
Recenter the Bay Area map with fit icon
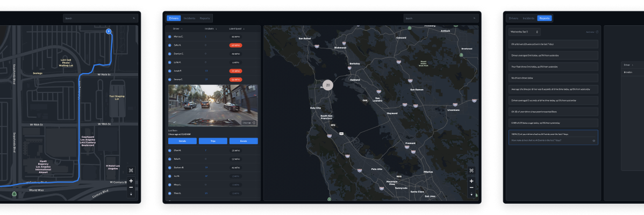click(x=471, y=170)
